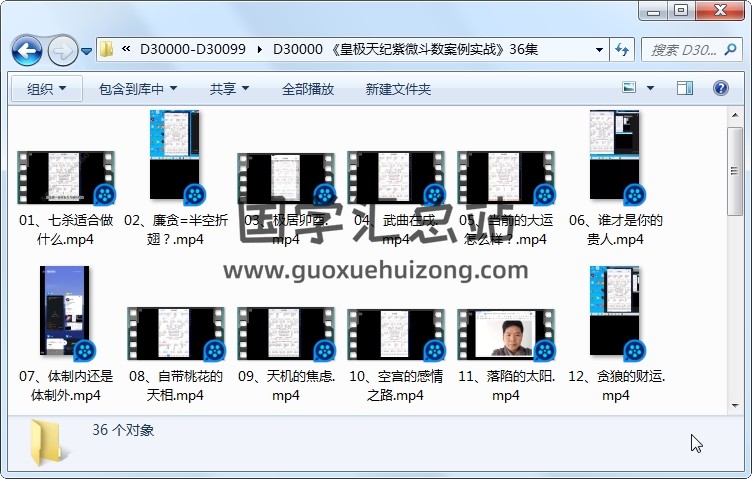The image size is (752, 479).
Task: Select thumbnail of 03、极居卯酉.mp4
Action: (x=286, y=178)
